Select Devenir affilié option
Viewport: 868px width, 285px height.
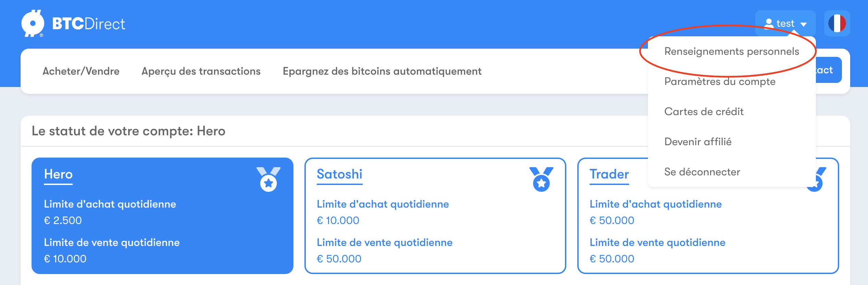tap(698, 142)
